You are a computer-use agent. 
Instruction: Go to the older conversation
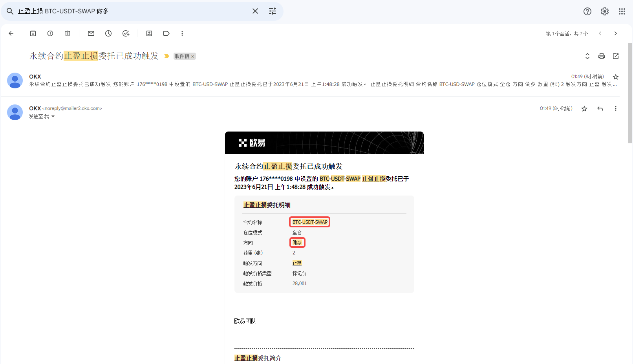pos(616,33)
